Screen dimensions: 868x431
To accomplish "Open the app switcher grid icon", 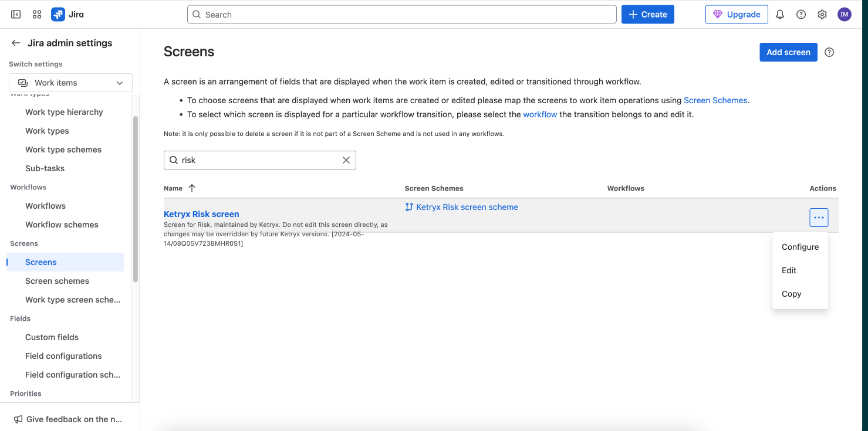I will click(x=37, y=15).
